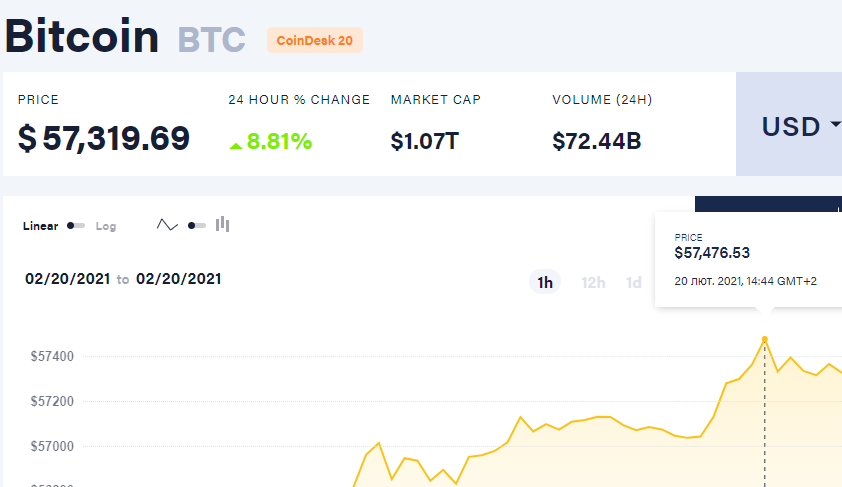
Task: Click the USD dropdown caret arrow
Action: click(833, 126)
